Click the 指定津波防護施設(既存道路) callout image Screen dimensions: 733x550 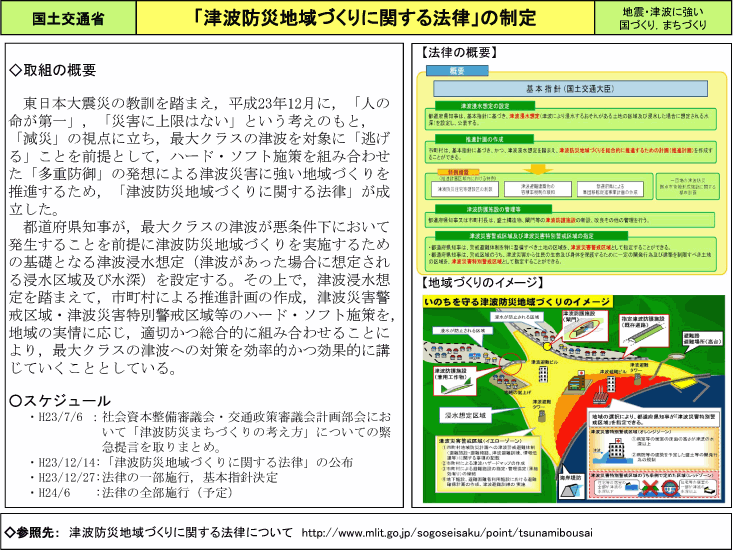pyautogui.click(x=643, y=330)
